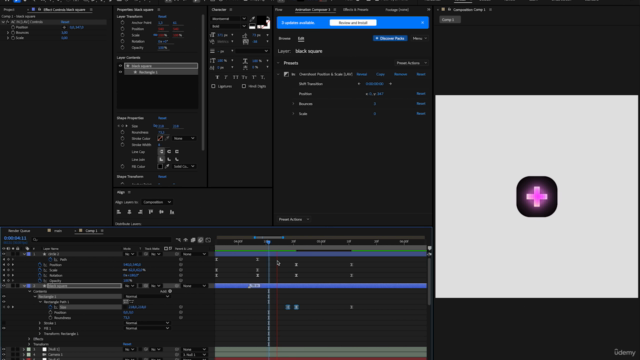Image resolution: width=640 pixels, height=360 pixels.
Task: Toggle Opacity stopwatch in Layer Transform
Action: [x=122, y=48]
